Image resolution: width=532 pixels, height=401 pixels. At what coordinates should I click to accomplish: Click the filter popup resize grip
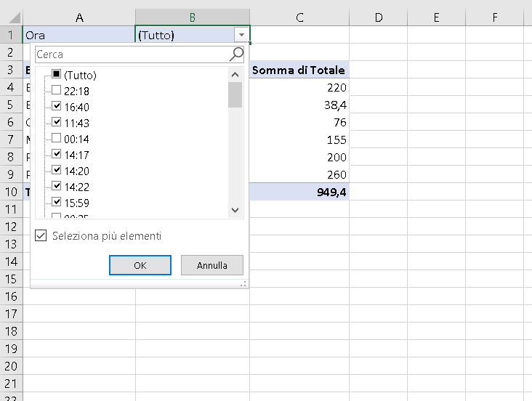[243, 284]
